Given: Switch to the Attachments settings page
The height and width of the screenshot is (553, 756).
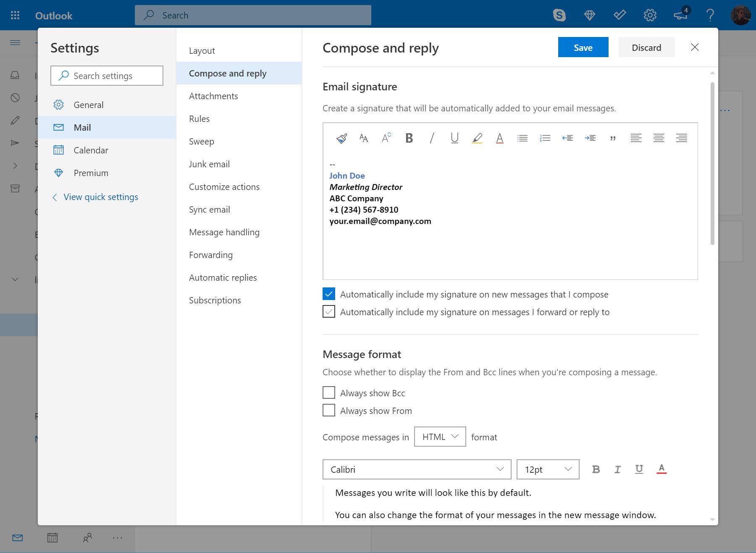Looking at the screenshot, I should coord(213,96).
